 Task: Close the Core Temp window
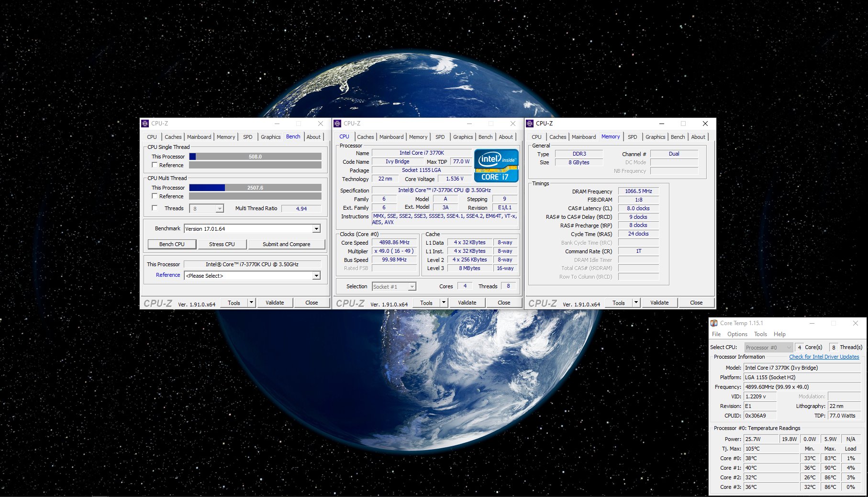(856, 323)
